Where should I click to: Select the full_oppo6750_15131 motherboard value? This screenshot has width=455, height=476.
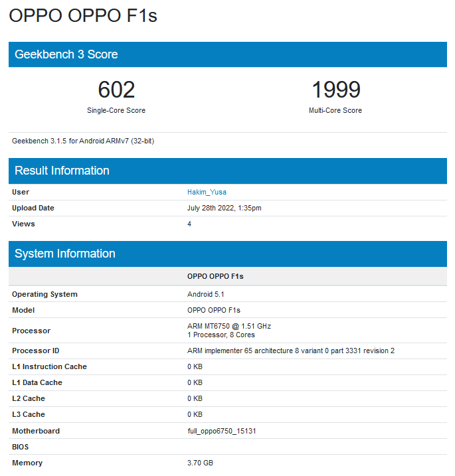(x=222, y=432)
